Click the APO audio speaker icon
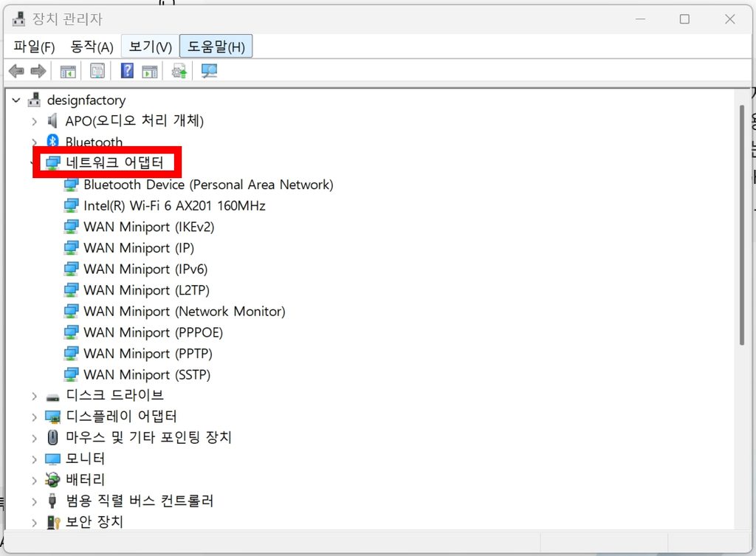 pyautogui.click(x=52, y=120)
